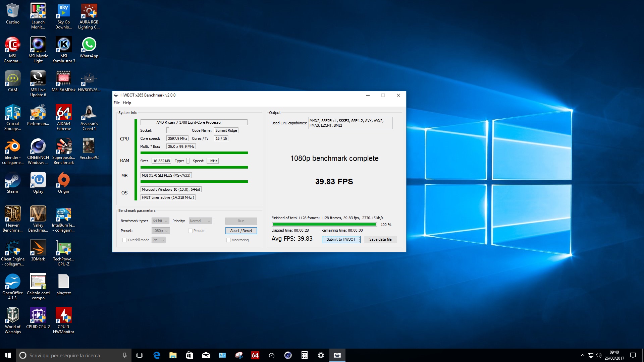Launch CINEBENCH Windows shortcut
Viewport: 644px width, 362px height.
[38, 152]
